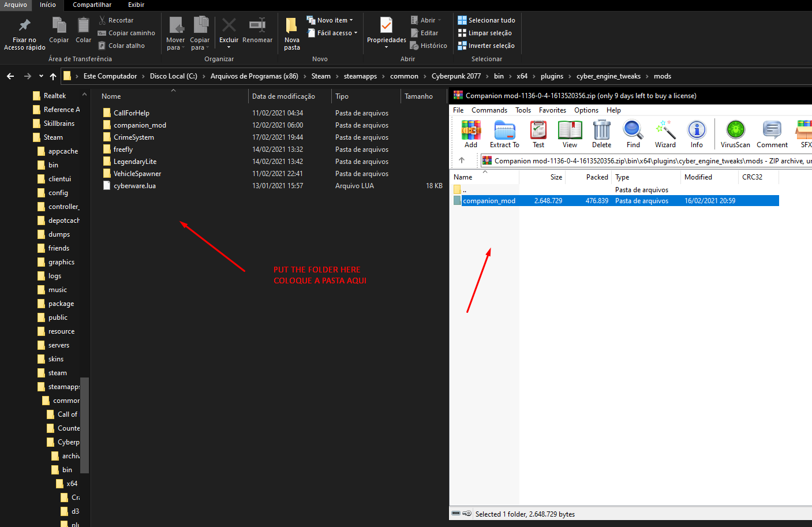Click the graphics folder in navigation tree

pos(61,262)
